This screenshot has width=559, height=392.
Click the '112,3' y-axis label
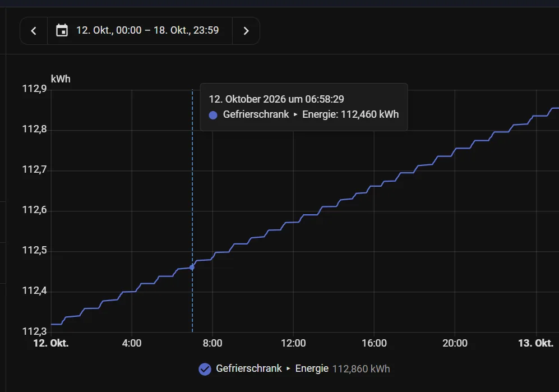pyautogui.click(x=35, y=331)
